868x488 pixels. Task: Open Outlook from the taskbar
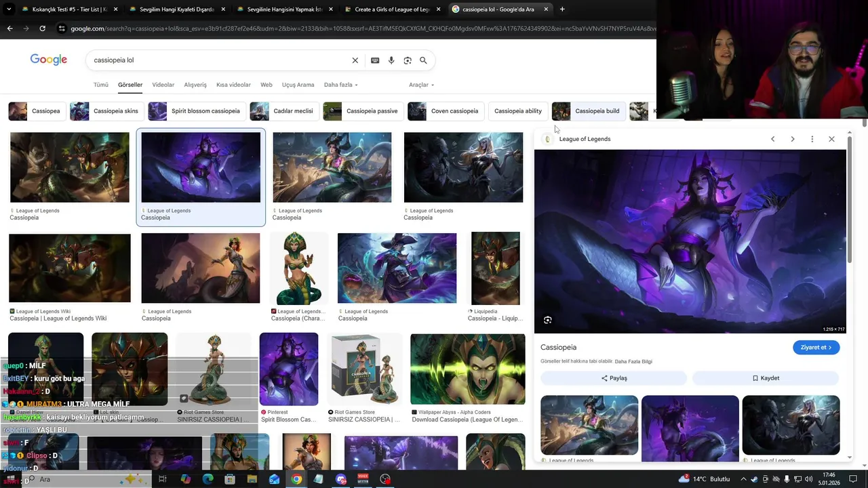click(x=274, y=479)
